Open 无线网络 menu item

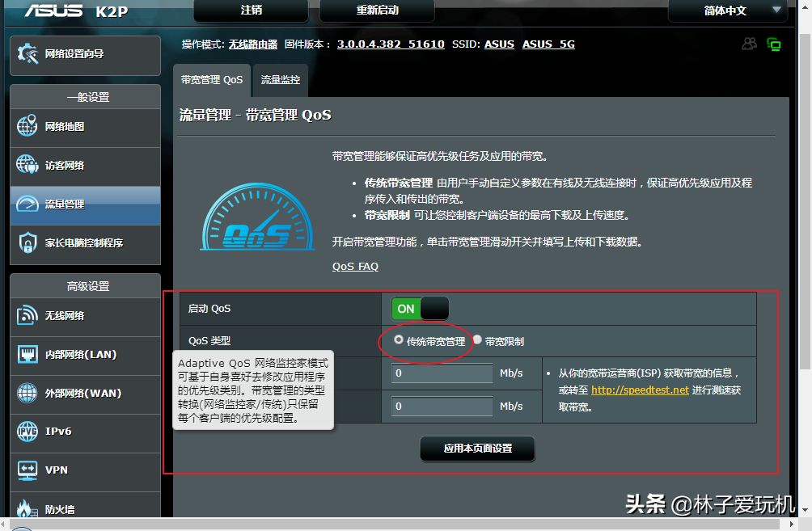(x=86, y=317)
